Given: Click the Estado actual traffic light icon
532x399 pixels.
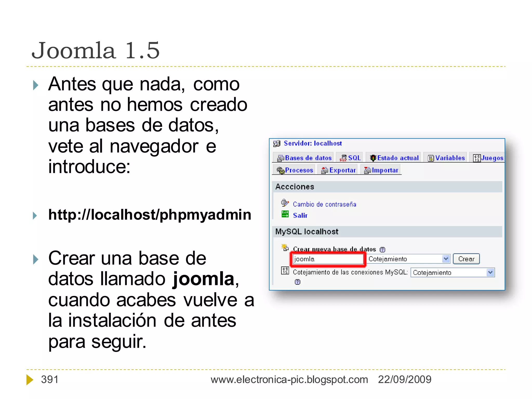Looking at the screenshot, I should coord(373,158).
